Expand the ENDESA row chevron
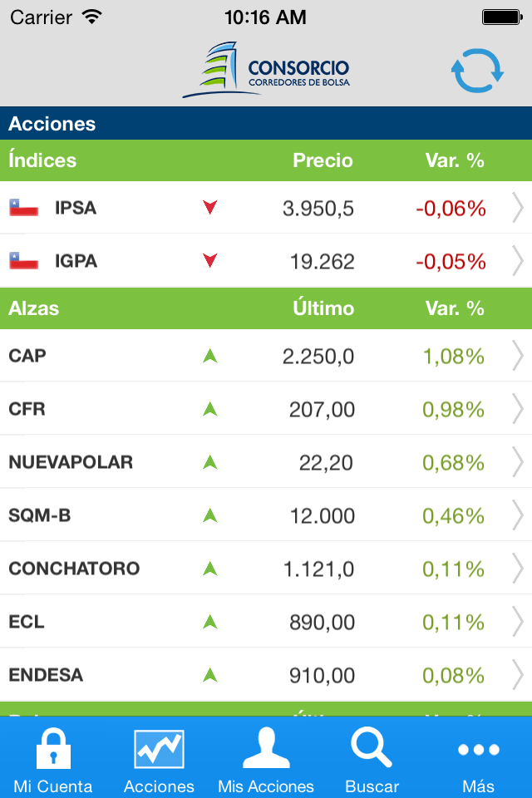The image size is (532, 798). 517,675
